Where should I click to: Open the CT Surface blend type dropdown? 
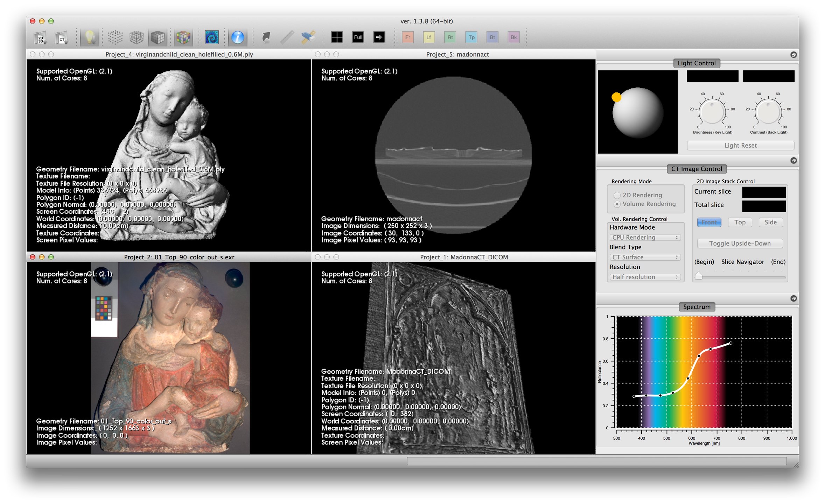(x=645, y=257)
